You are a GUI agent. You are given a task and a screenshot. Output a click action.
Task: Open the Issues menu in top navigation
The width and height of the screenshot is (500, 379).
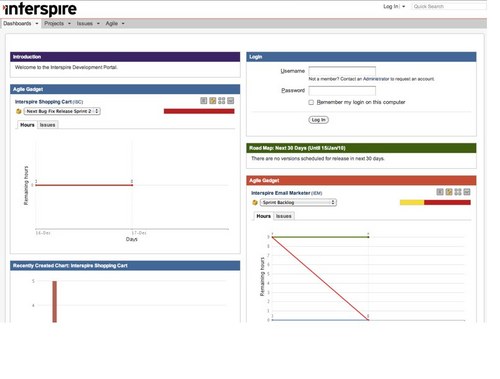(x=85, y=24)
